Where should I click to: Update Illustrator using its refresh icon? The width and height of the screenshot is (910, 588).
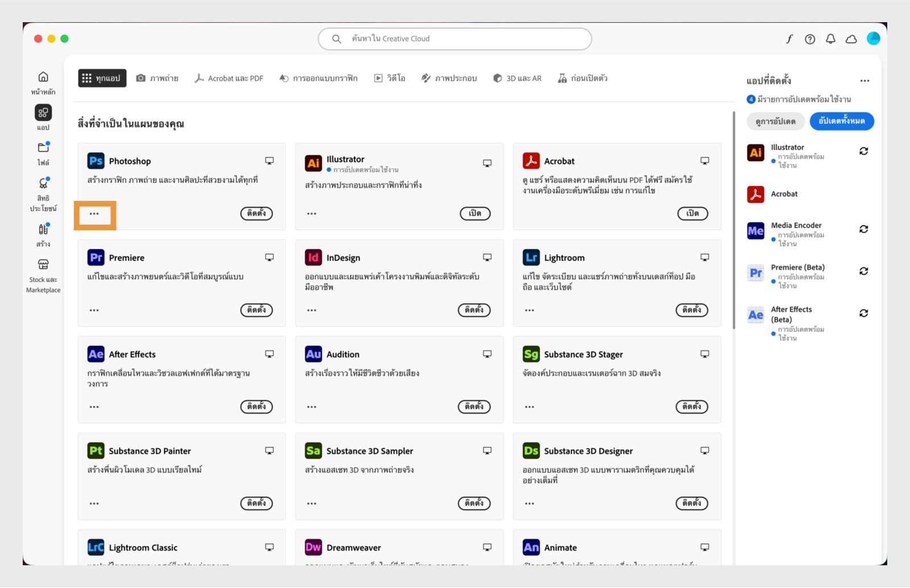[863, 151]
